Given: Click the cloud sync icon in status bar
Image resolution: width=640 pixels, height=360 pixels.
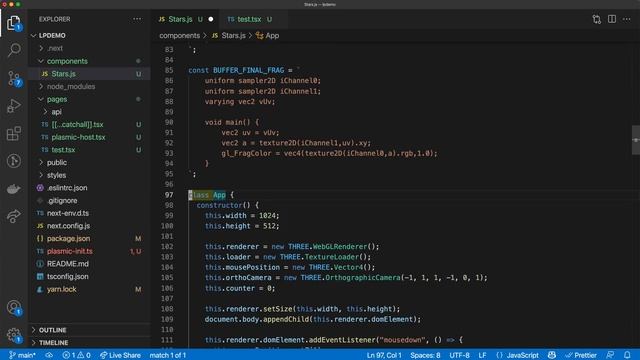Looking at the screenshot, I should (49, 355).
